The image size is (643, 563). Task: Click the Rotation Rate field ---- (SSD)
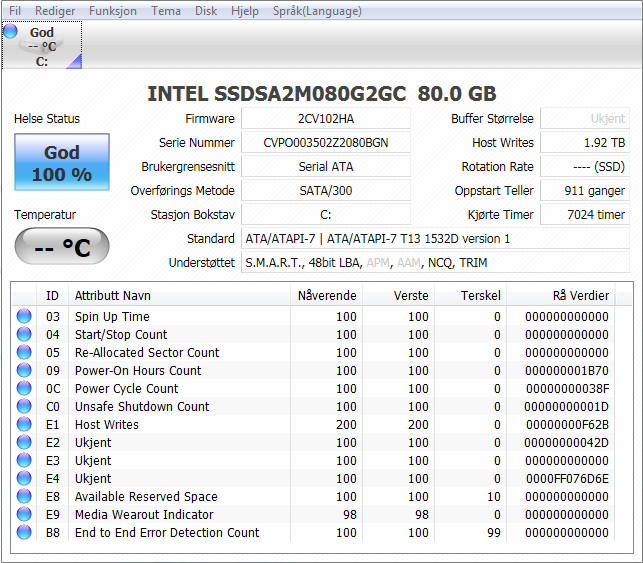click(585, 166)
